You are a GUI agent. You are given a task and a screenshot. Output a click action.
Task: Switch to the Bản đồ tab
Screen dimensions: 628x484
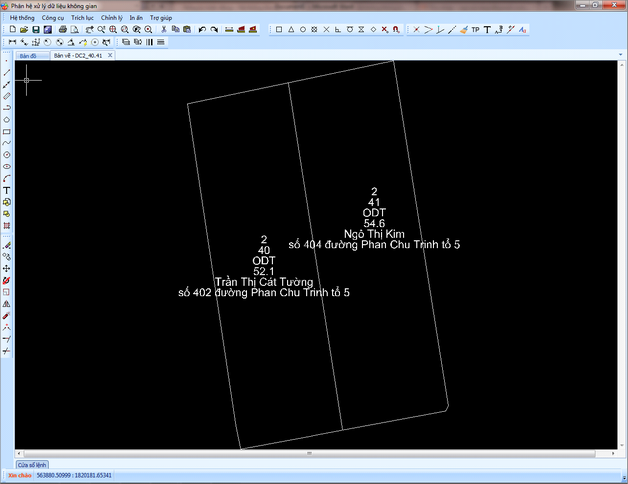pyautogui.click(x=27, y=56)
